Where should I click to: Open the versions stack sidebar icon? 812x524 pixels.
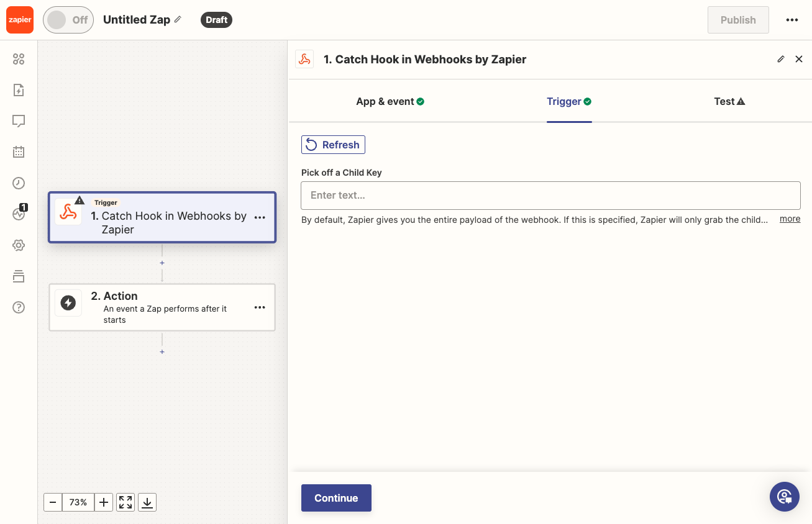pos(19,276)
